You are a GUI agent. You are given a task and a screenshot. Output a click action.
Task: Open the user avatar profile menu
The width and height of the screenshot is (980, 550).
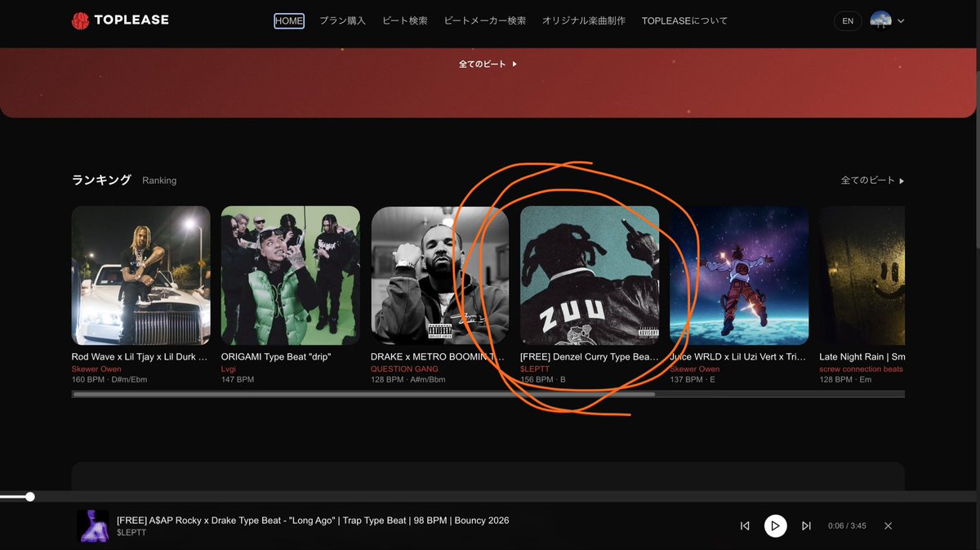point(880,20)
